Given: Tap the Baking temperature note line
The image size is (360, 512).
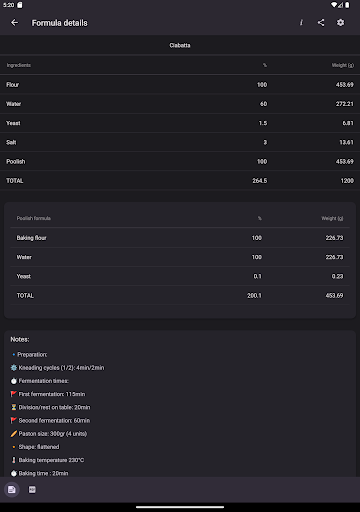Looking at the screenshot, I should [x=47, y=460].
